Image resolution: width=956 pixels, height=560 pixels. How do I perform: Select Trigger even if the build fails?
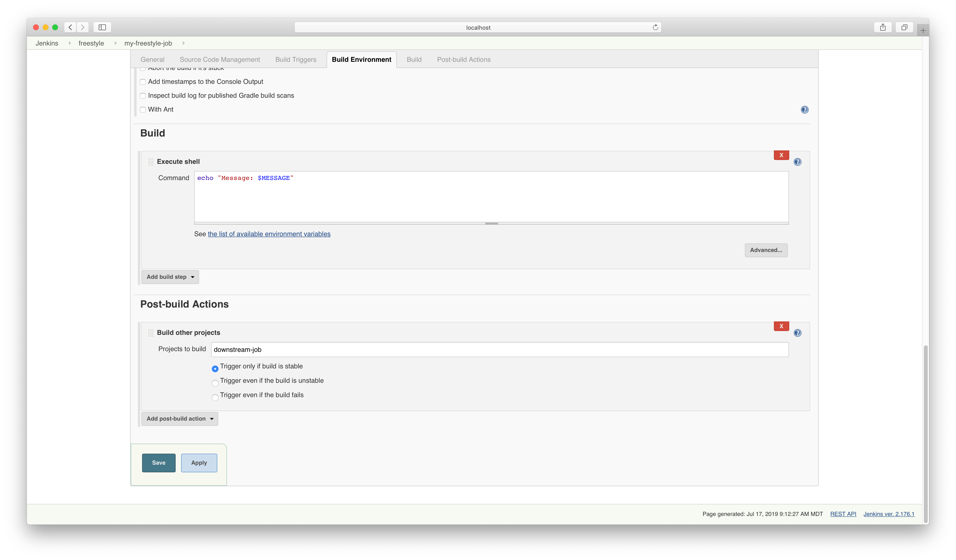point(215,397)
